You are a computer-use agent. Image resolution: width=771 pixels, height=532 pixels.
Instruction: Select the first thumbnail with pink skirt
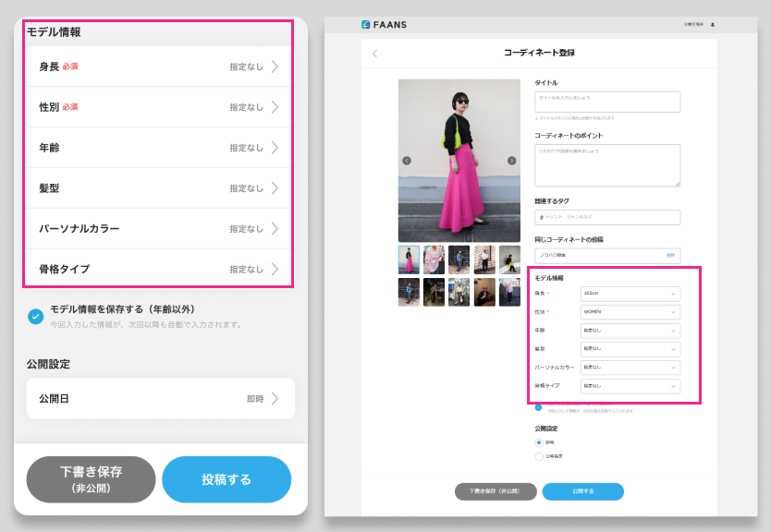(x=409, y=260)
